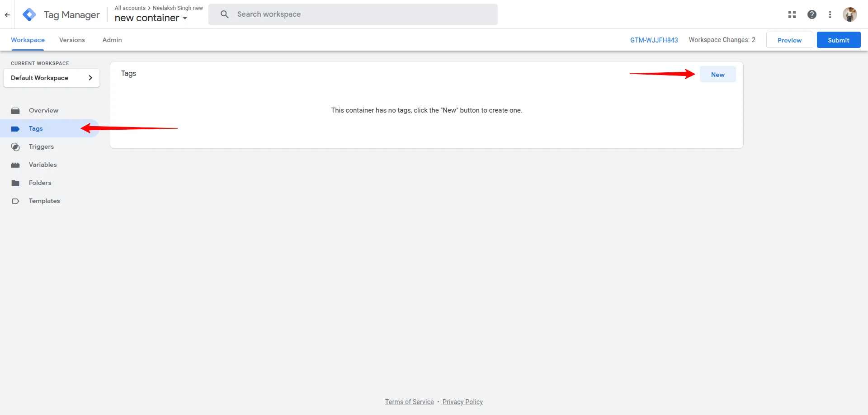Open the Google apps grid icon

click(792, 14)
